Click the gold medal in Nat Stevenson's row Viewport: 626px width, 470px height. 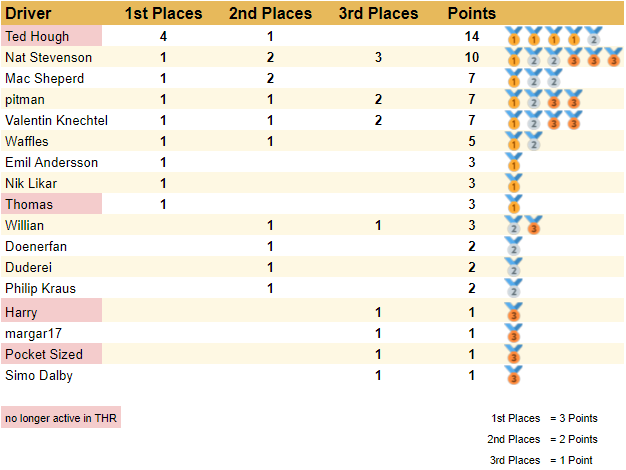tap(514, 59)
